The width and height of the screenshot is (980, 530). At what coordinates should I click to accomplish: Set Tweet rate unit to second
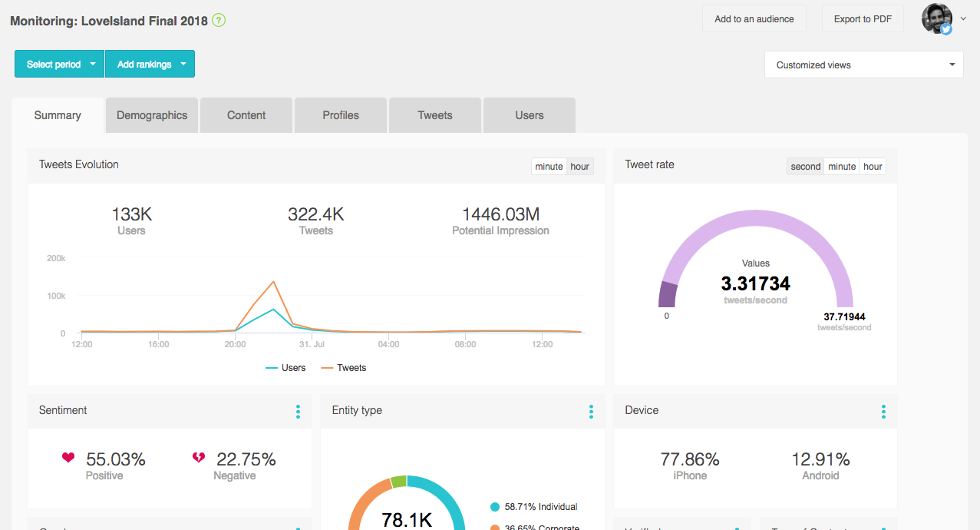806,167
